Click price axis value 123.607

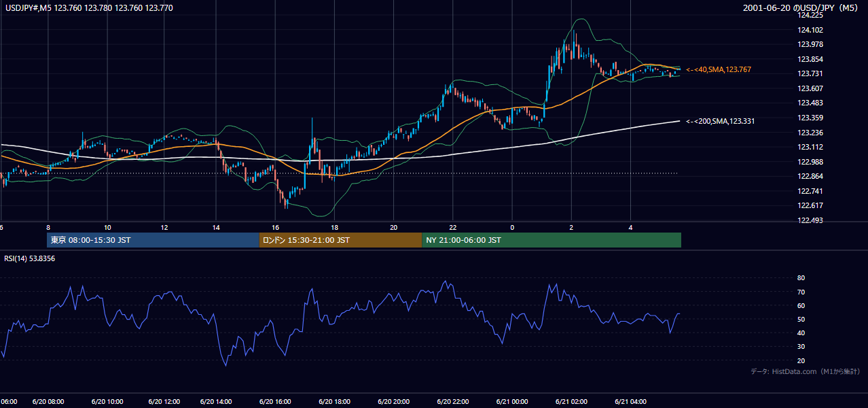click(810, 88)
